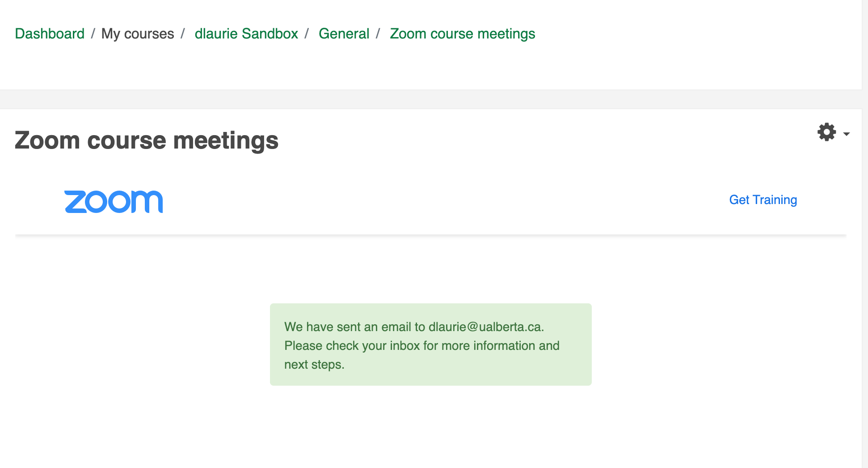Click the slash after My courses
Image resolution: width=868 pixels, height=468 pixels.
[183, 34]
